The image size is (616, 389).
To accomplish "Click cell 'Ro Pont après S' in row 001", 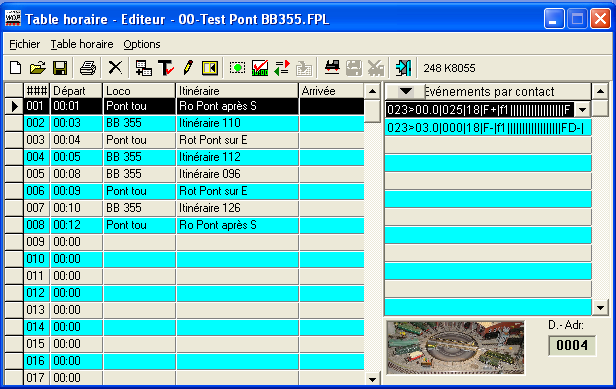I will click(237, 106).
